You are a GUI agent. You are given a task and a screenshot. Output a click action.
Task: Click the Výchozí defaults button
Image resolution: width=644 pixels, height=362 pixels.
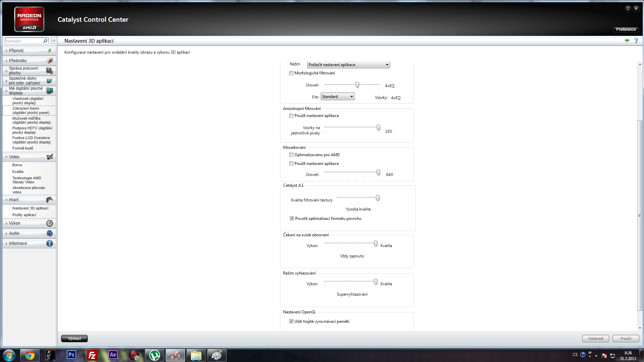click(x=74, y=339)
